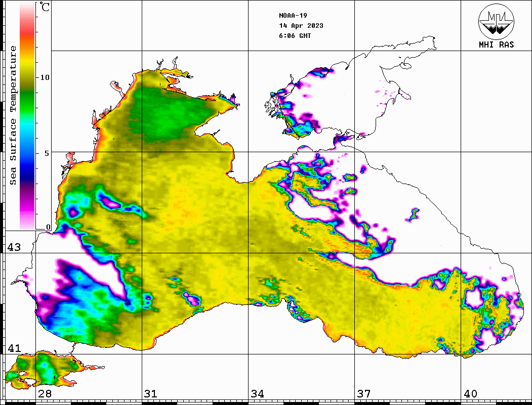This screenshot has height=405, width=532.
Task: Click the "Sea Surface Temperature" vertical title
Action: pyautogui.click(x=13, y=115)
